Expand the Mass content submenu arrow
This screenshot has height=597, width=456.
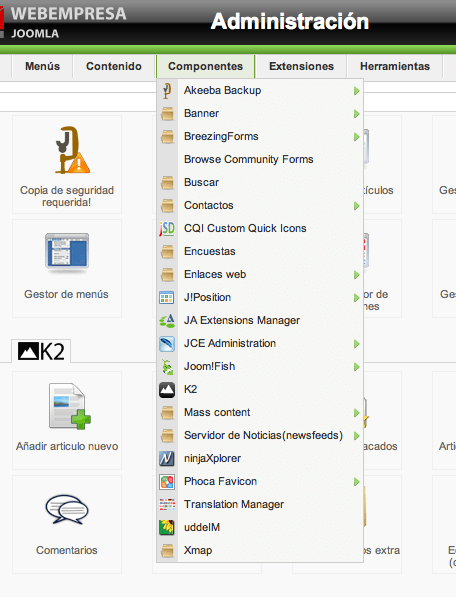coord(357,413)
